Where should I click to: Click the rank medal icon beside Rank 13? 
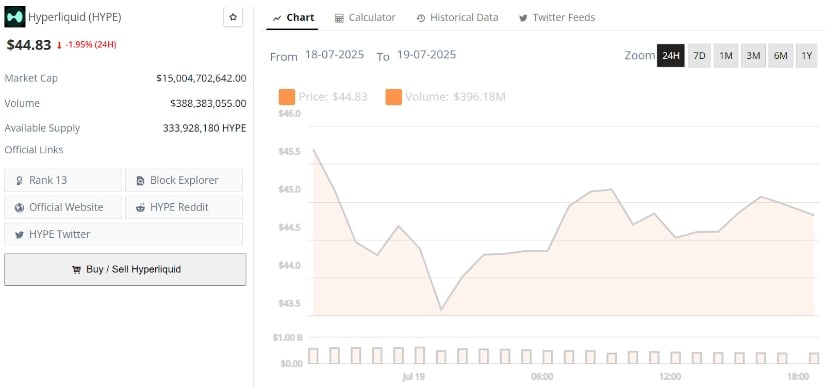19,181
